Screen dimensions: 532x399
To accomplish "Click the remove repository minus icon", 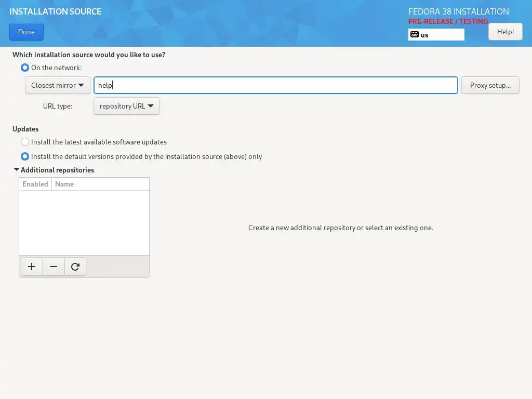I will [54, 267].
